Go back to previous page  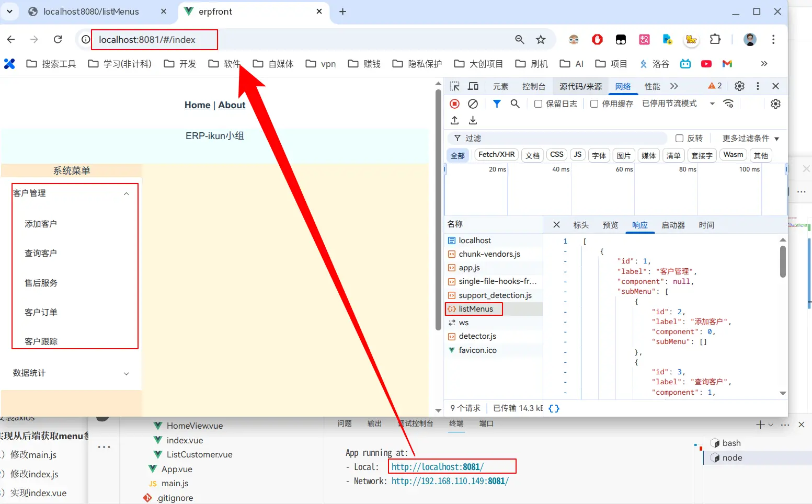[x=11, y=39]
